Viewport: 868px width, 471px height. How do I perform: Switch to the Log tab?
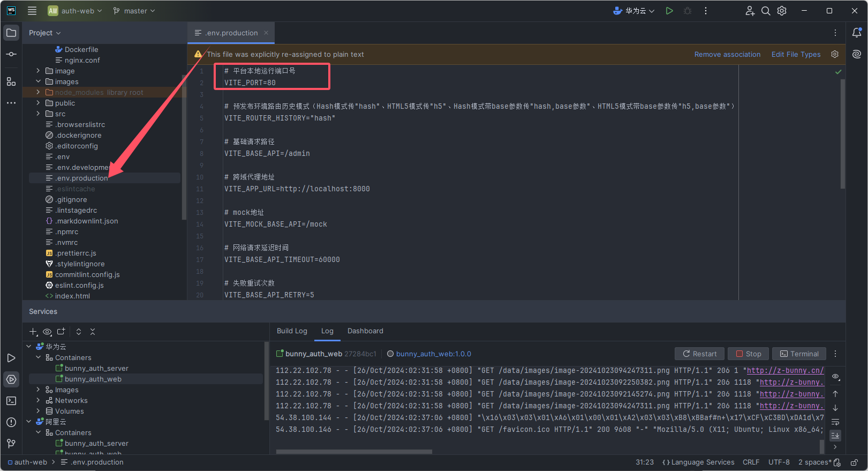pyautogui.click(x=327, y=331)
